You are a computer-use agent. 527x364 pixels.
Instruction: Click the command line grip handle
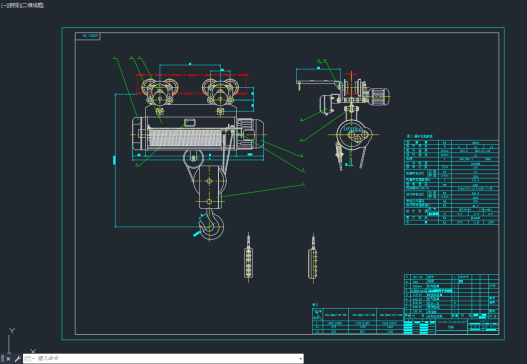pyautogui.click(x=2, y=359)
